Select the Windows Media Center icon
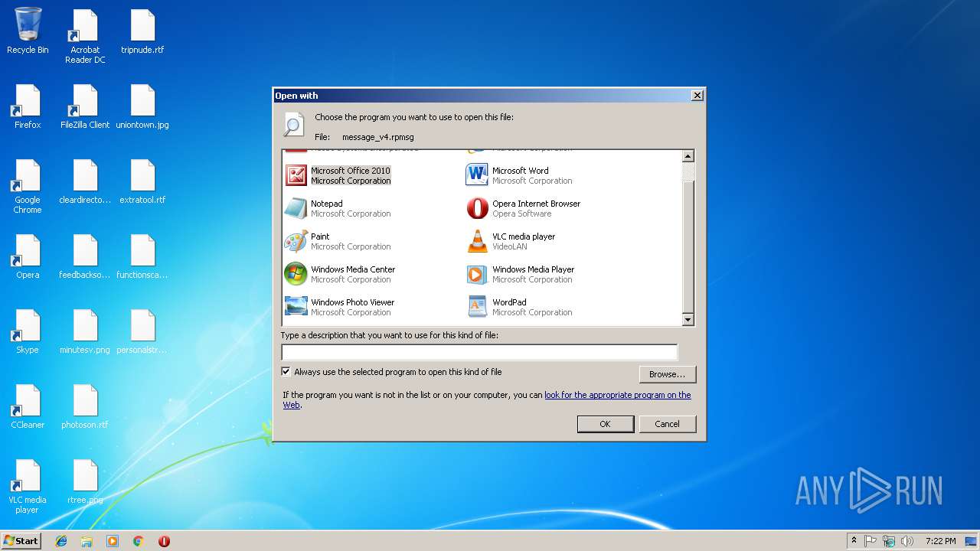Viewport: 980px width, 551px height. 296,274
